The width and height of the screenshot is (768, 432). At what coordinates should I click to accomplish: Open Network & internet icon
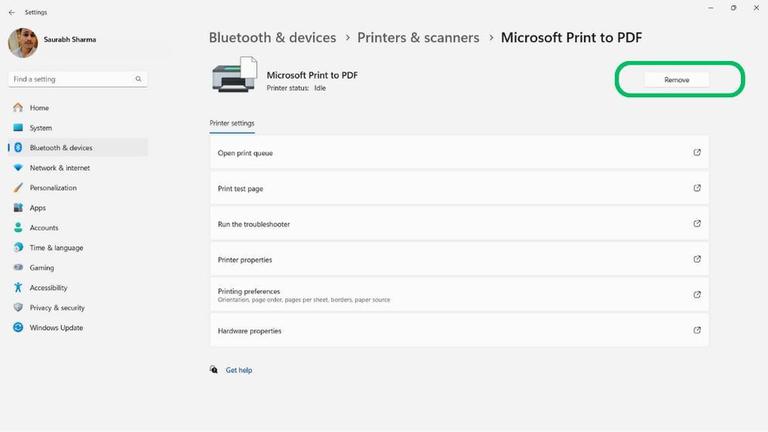pyautogui.click(x=18, y=168)
